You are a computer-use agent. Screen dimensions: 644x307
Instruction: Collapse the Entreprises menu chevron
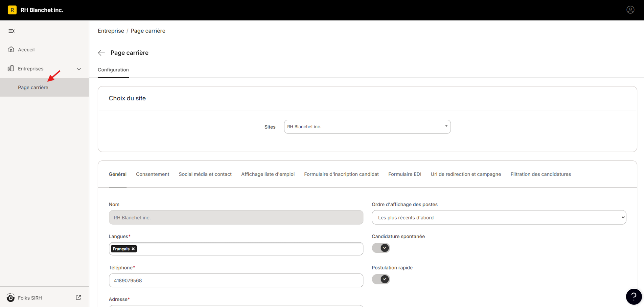[79, 69]
